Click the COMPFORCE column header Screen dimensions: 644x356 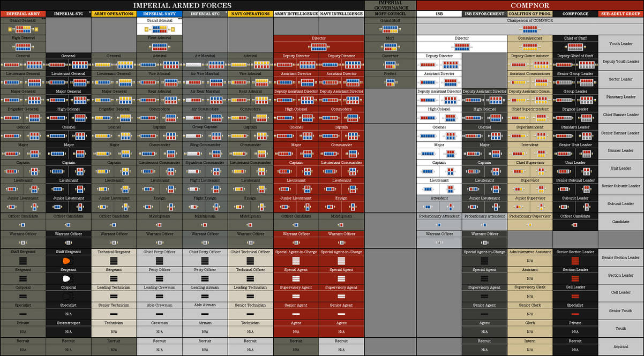[x=575, y=13]
